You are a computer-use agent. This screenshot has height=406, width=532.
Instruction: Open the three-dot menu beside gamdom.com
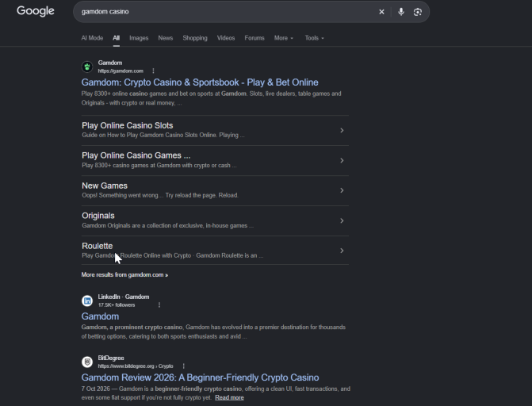(153, 71)
